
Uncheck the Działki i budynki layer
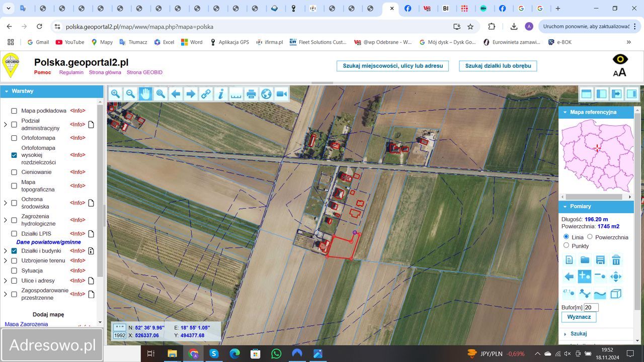[14, 251]
